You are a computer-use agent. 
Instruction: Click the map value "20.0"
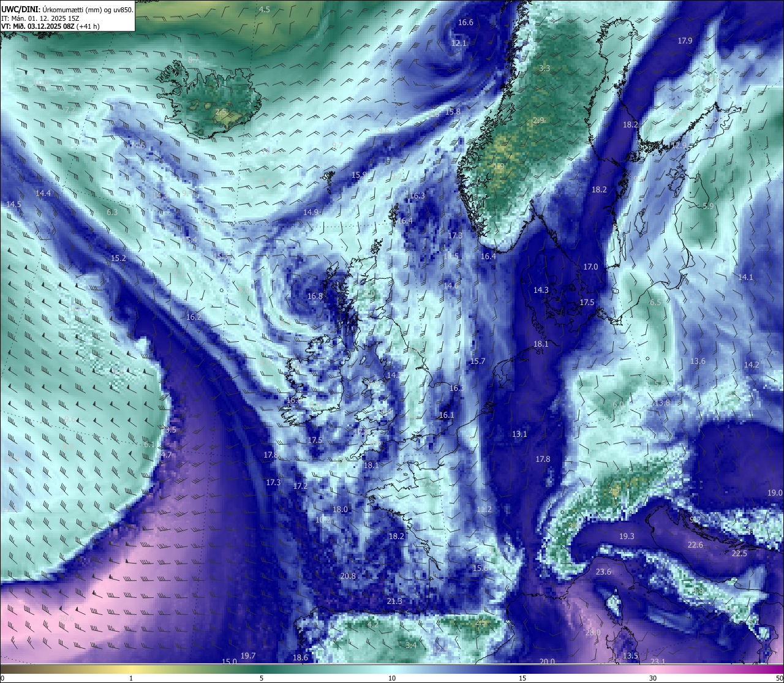(547, 662)
